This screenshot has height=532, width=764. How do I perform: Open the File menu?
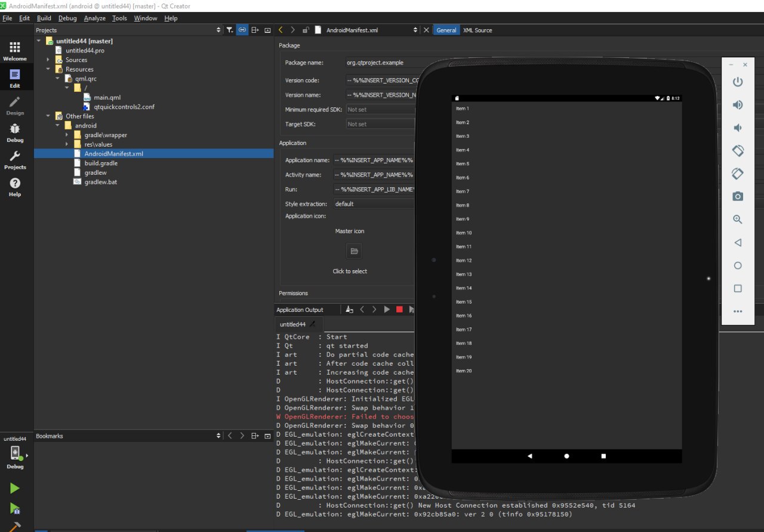coord(7,18)
